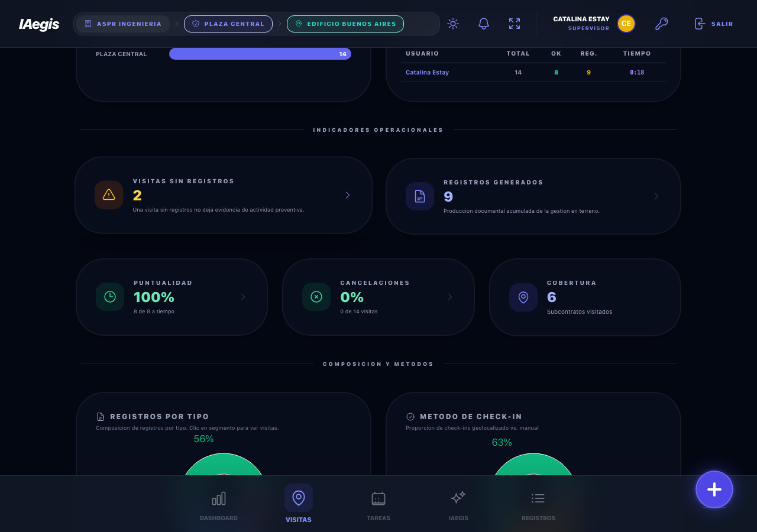Click the key icon near the logout button
Viewport: 757px width, 532px height.
coord(661,24)
